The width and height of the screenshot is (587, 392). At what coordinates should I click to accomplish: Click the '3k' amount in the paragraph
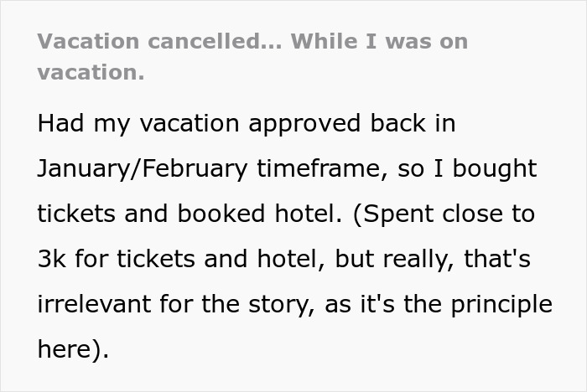pos(52,259)
